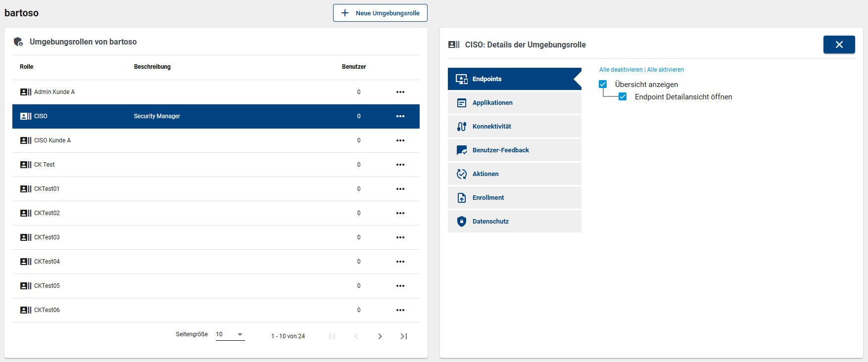This screenshot has width=868, height=362.
Task: Toggle Endpoint Detailansicht öffnen checkbox
Action: [x=623, y=97]
